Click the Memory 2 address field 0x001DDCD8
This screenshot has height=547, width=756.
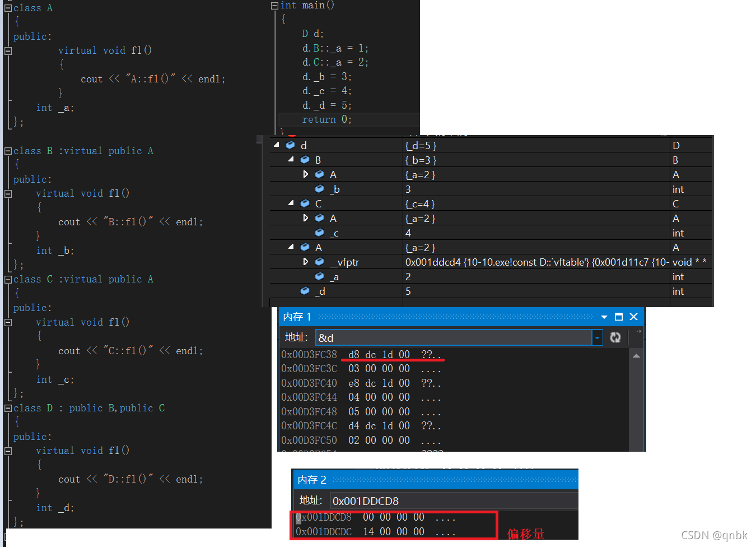click(x=454, y=500)
